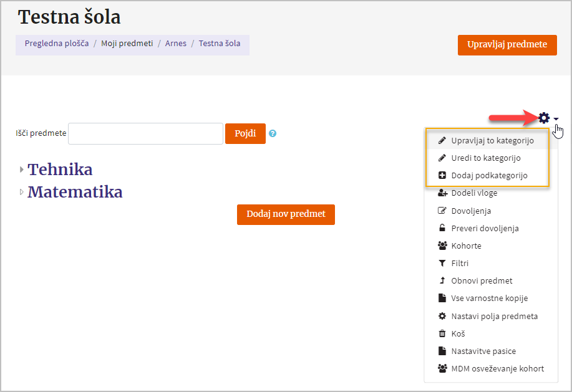Image resolution: width=572 pixels, height=392 pixels.
Task: Select Uredi to kategorijo menu item
Action: click(x=486, y=158)
